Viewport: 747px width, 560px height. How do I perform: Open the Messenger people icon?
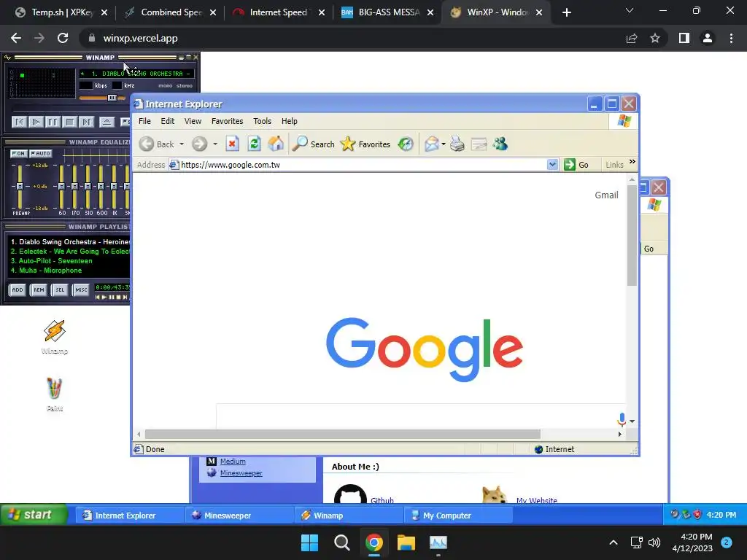500,144
